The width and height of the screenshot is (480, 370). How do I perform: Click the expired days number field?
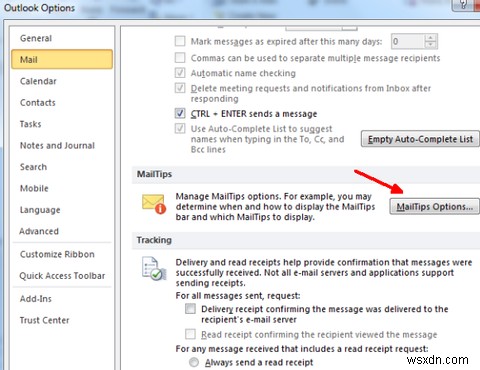point(408,41)
